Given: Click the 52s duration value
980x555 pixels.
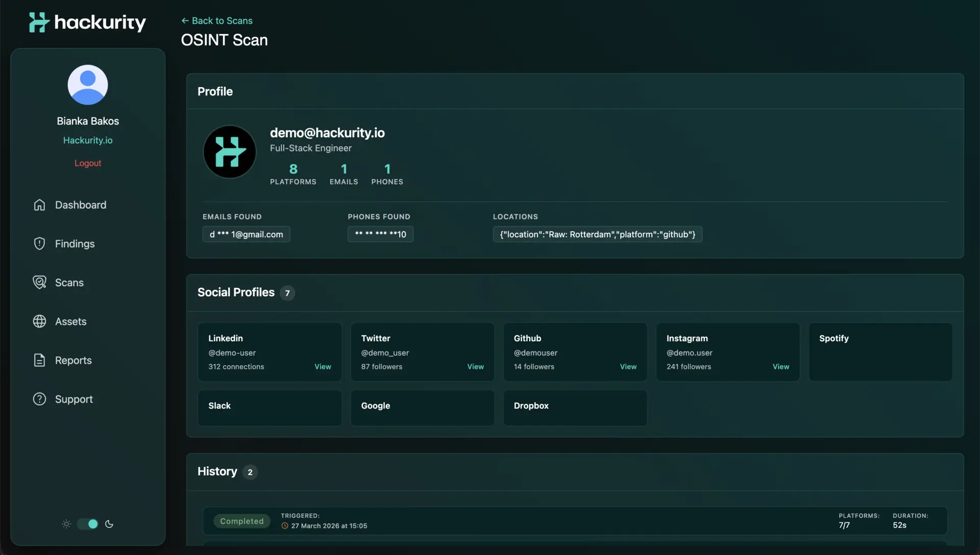Looking at the screenshot, I should coord(899,525).
